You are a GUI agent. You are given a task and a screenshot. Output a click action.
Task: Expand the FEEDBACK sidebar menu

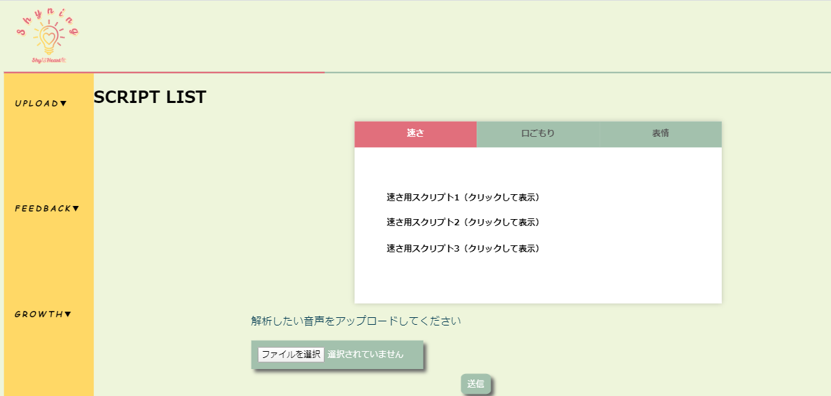point(47,208)
